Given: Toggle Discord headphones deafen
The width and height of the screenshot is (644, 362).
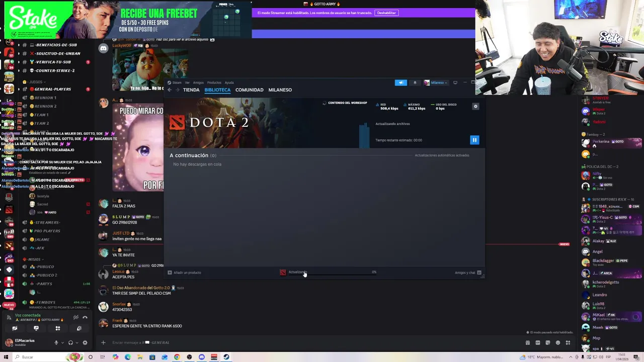Looking at the screenshot, I should [70, 343].
